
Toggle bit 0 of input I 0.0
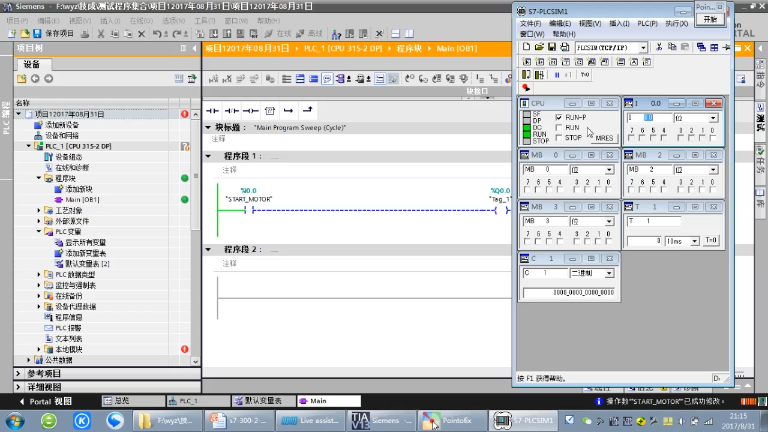point(713,138)
